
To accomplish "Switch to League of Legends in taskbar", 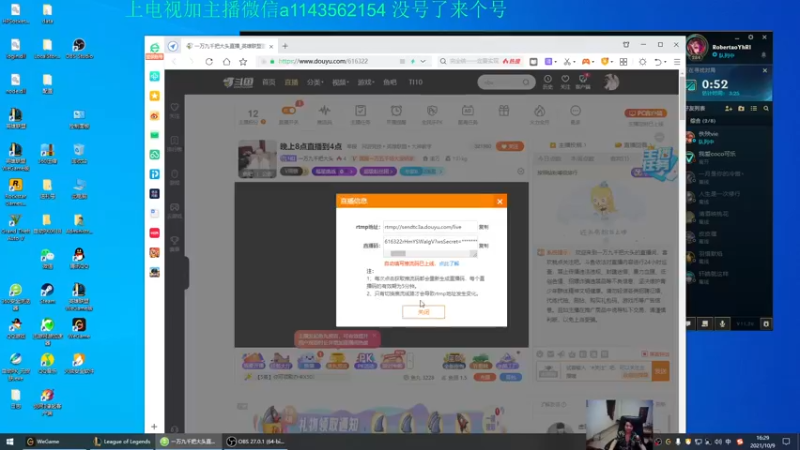I will (122, 442).
